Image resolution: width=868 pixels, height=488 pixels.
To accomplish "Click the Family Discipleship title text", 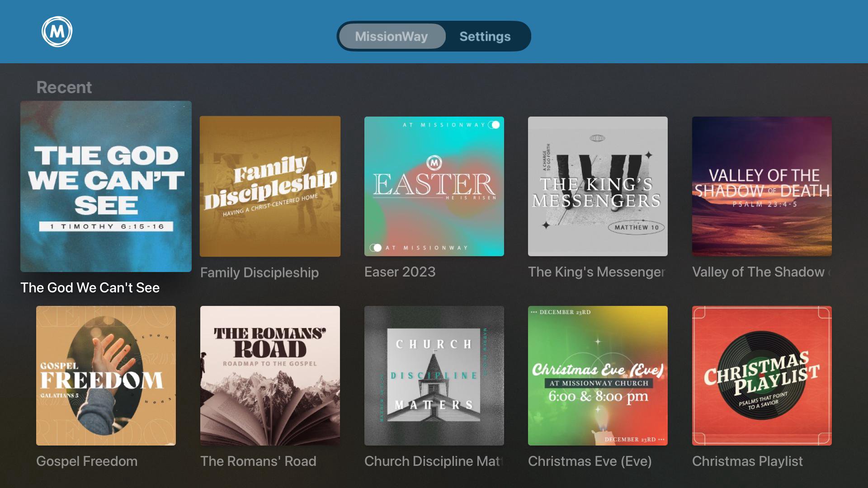I will (259, 272).
